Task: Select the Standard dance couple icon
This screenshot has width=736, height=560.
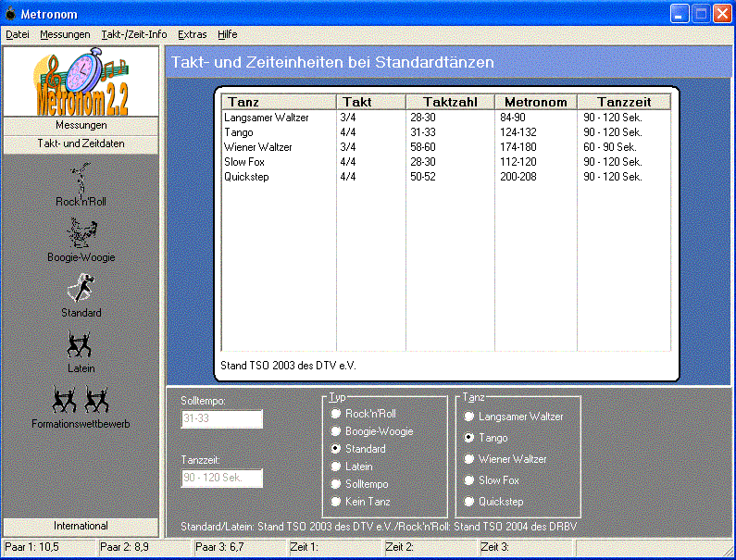Action: pos(81,288)
